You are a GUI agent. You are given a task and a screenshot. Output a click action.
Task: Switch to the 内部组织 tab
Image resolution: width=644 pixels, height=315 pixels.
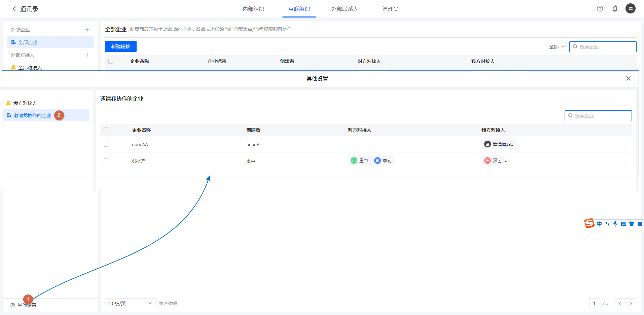coord(253,9)
